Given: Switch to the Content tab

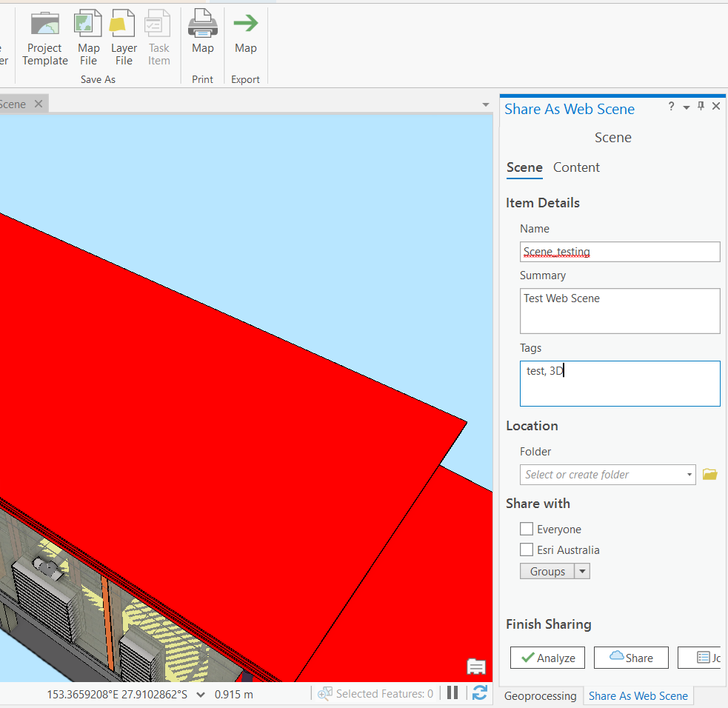Looking at the screenshot, I should 576,167.
